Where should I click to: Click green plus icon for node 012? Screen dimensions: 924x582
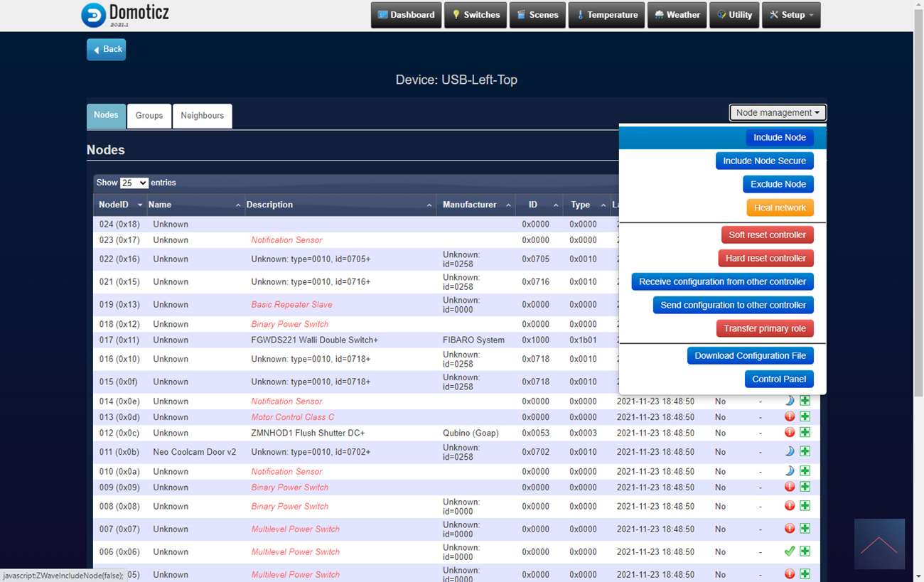[805, 433]
